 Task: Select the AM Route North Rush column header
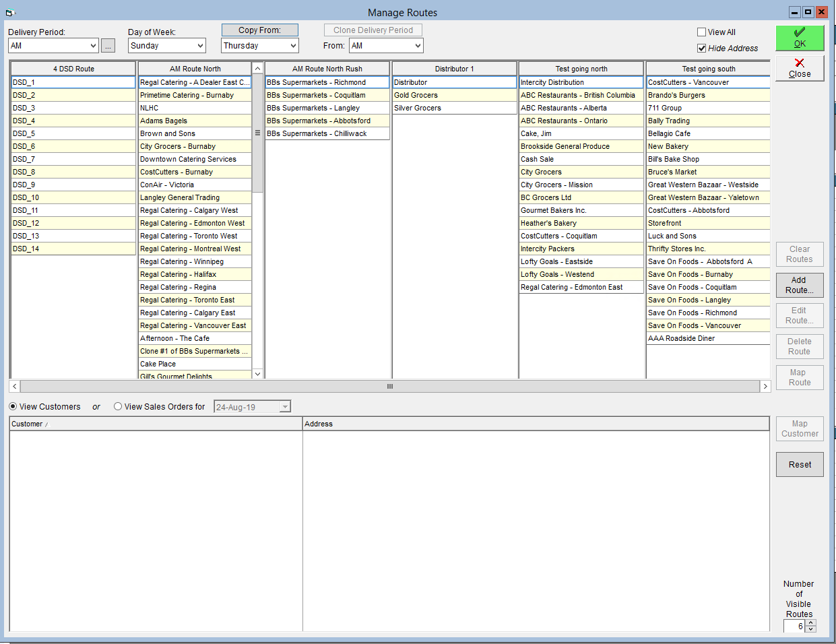coord(327,69)
